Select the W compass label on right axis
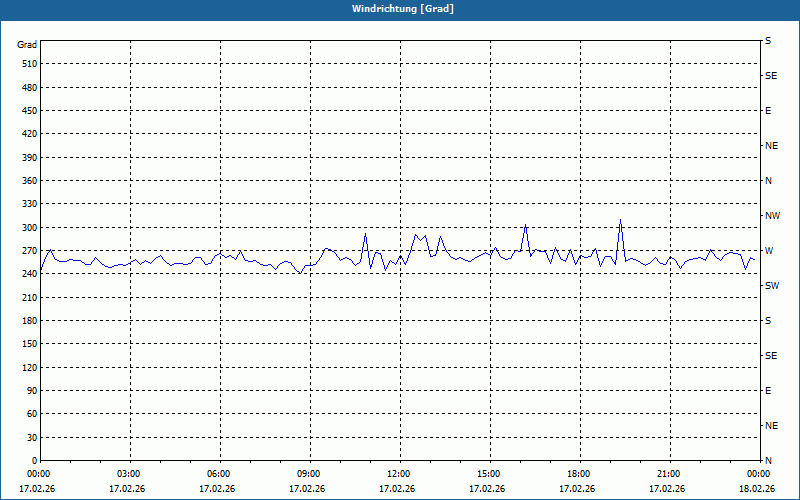800x500 pixels. click(x=768, y=251)
